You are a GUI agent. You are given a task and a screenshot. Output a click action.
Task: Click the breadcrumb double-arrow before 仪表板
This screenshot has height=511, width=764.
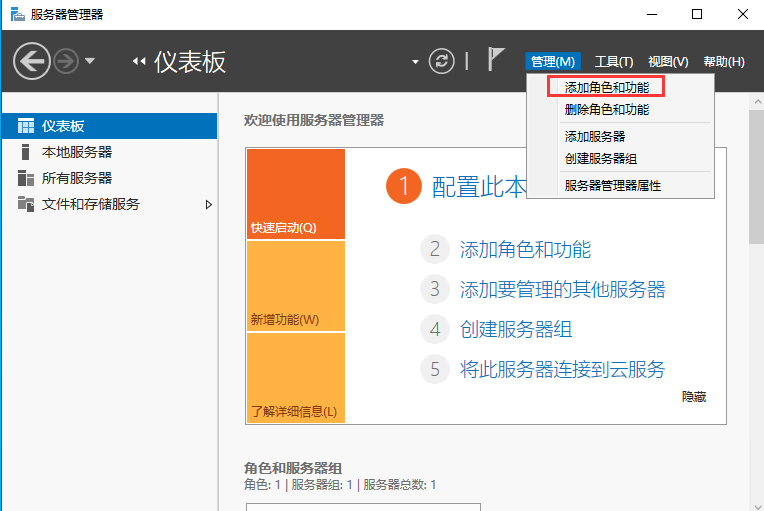139,61
